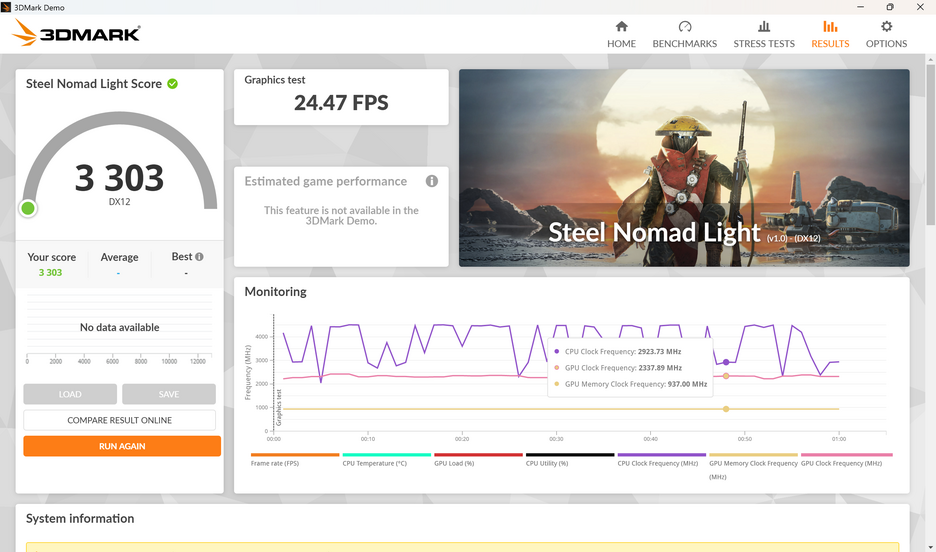This screenshot has height=552, width=936.
Task: Click the vertical scrollbar thumb
Action: [931, 145]
